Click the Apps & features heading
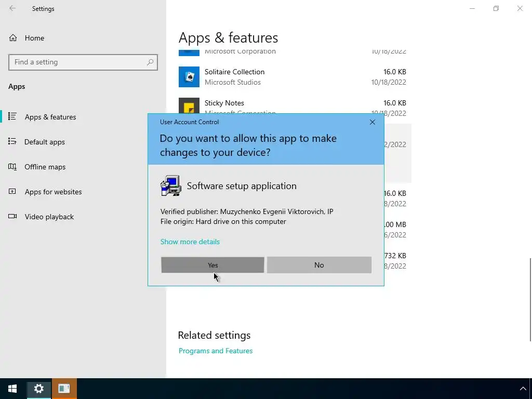 click(229, 37)
